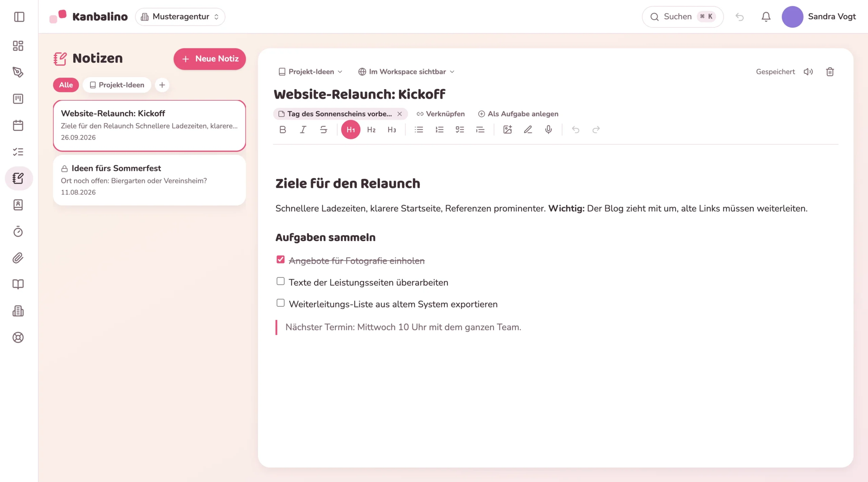Open notifications via the bell icon
868x482 pixels.
[766, 17]
